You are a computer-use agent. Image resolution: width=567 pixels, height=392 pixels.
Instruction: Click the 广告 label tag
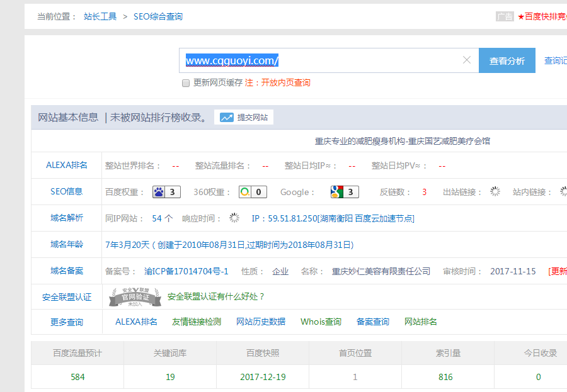505,16
